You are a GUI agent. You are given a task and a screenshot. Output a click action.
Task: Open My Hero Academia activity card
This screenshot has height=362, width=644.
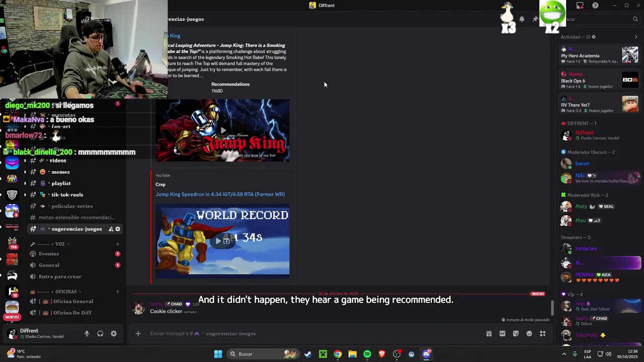(x=600, y=55)
